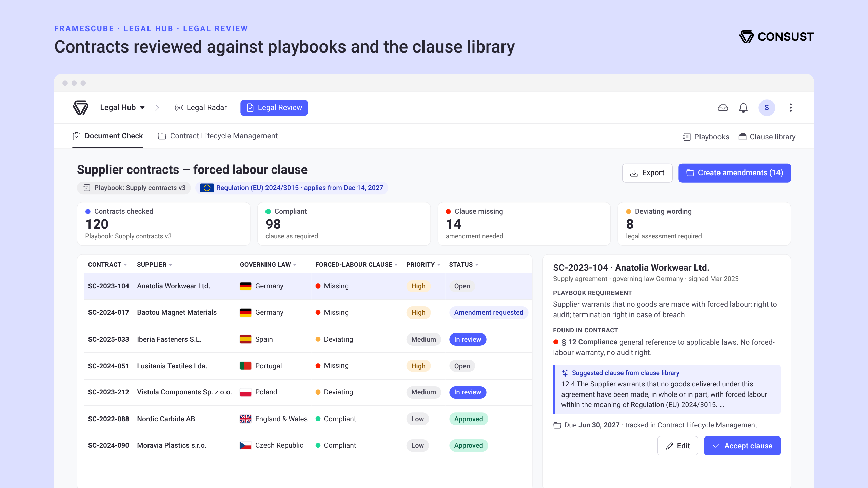The width and height of the screenshot is (868, 488).
Task: Accept the suggested clause
Action: click(742, 446)
